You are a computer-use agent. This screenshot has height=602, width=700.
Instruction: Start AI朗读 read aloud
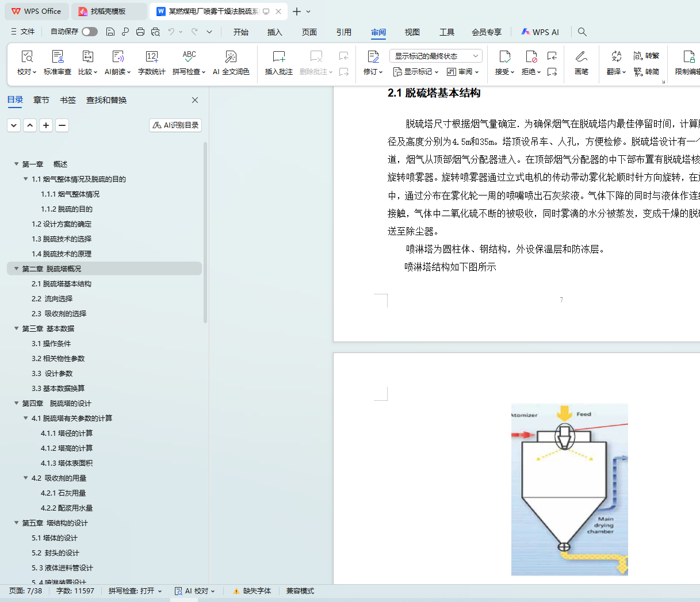(x=117, y=63)
